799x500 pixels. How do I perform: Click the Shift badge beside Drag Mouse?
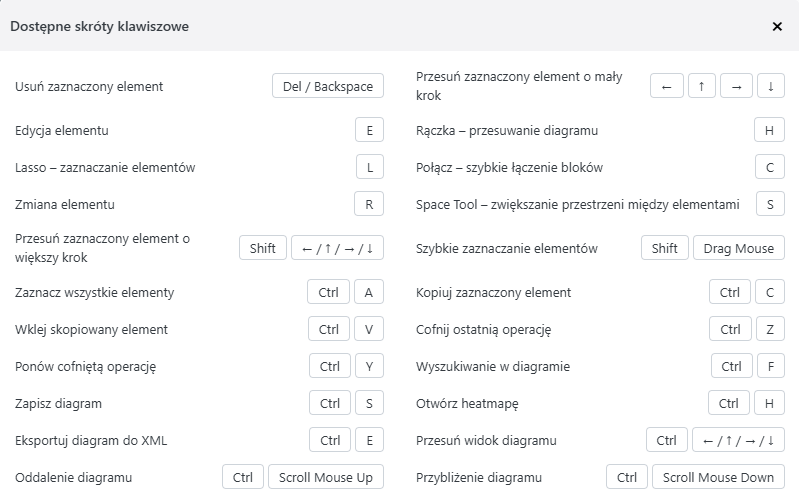[664, 248]
